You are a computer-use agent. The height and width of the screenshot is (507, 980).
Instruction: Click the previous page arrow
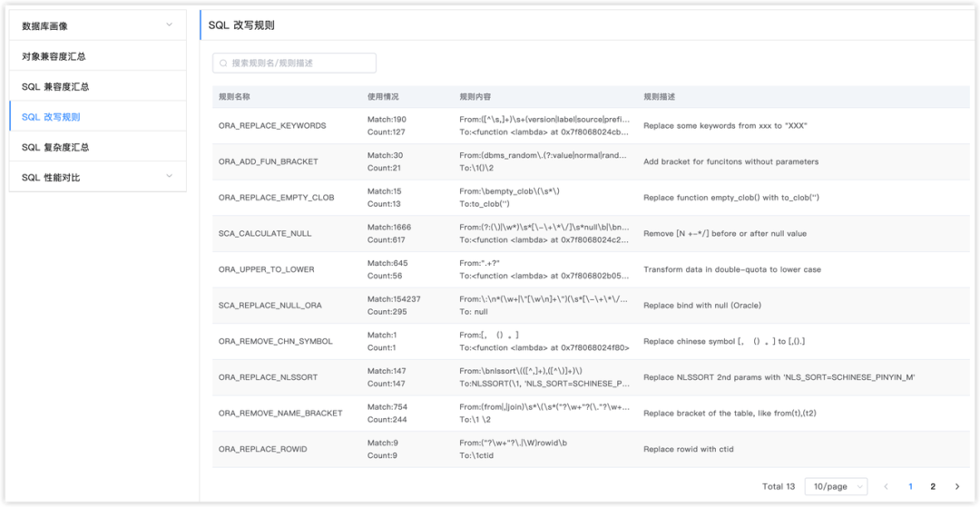[x=886, y=486]
